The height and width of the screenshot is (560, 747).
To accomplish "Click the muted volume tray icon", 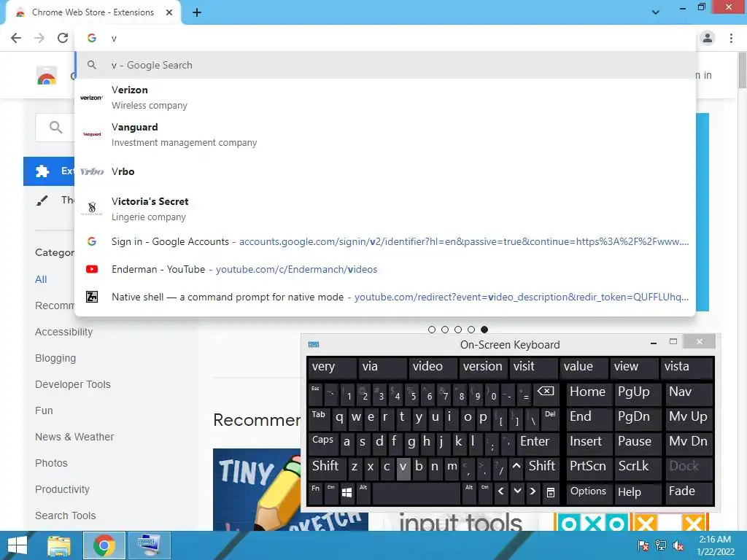I will pos(678,545).
